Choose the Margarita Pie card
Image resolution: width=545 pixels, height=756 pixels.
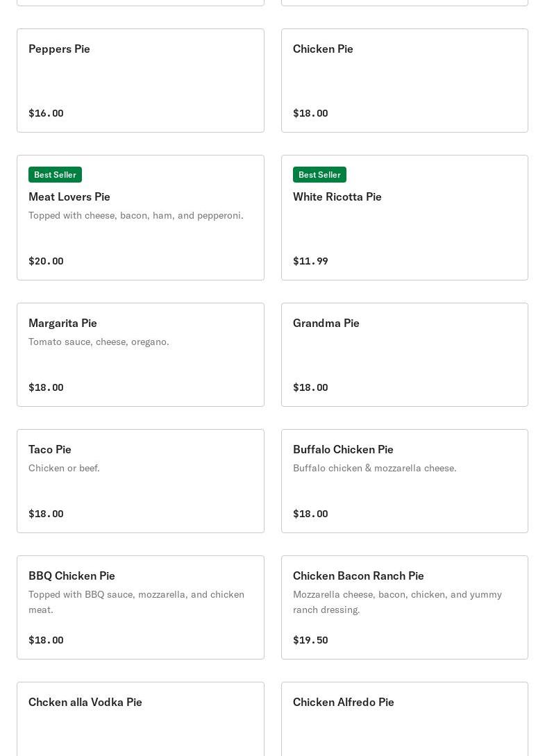click(x=140, y=355)
